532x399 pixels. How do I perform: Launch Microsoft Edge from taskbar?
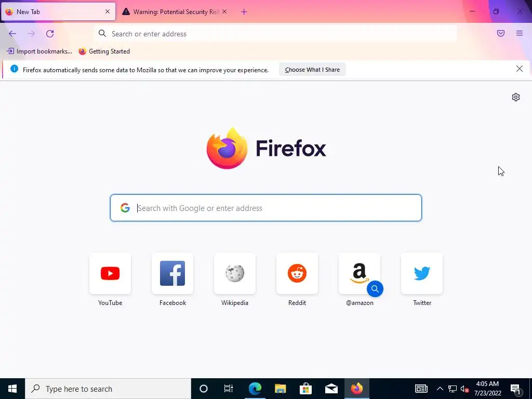(255, 389)
